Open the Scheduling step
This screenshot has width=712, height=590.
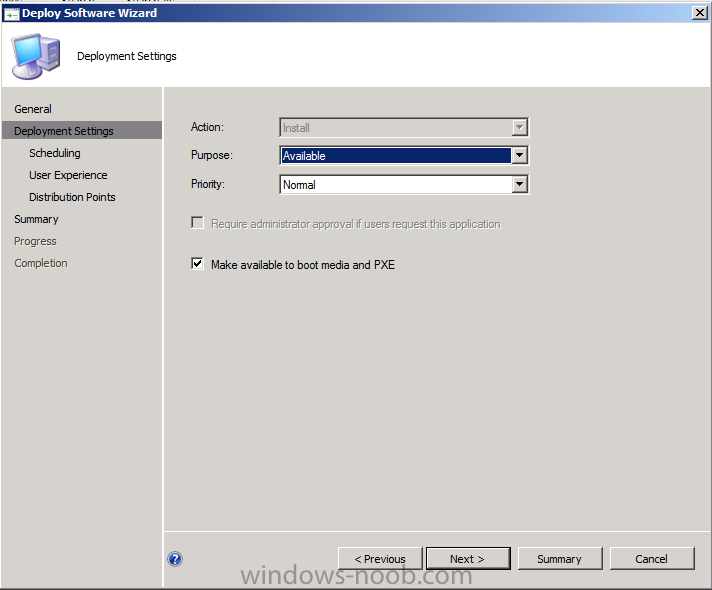55,153
